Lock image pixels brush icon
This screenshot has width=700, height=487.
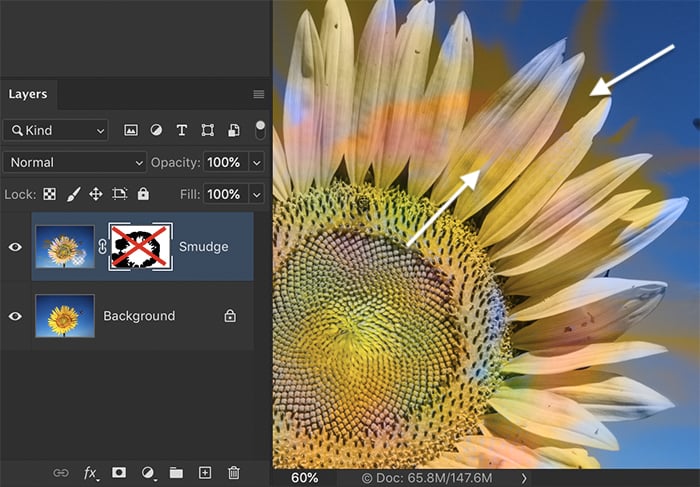pyautogui.click(x=73, y=194)
